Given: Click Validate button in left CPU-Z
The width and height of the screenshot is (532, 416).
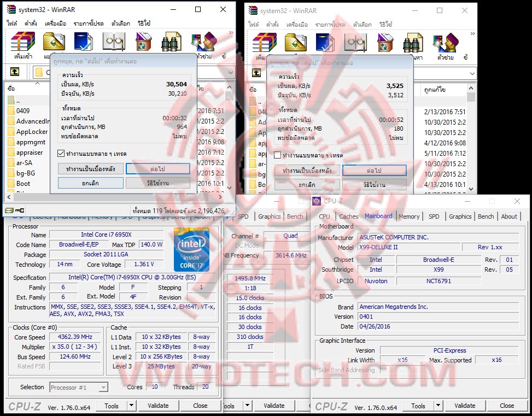Looking at the screenshot, I should click(x=158, y=406).
